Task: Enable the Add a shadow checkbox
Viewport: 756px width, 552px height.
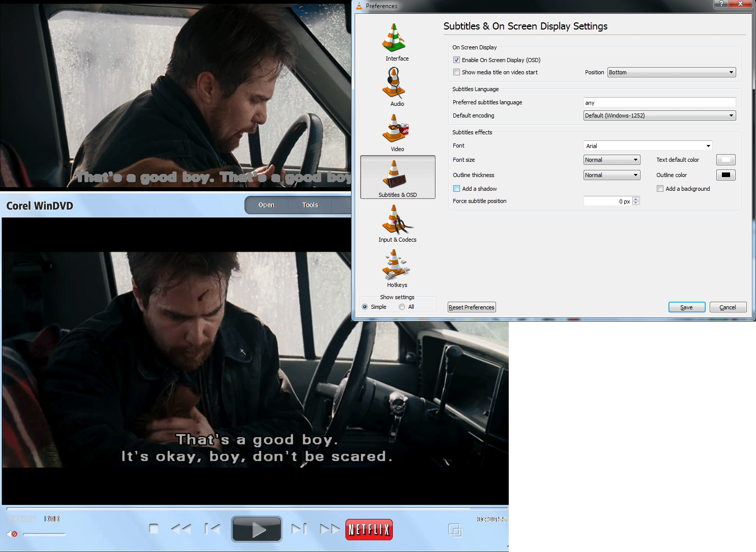Action: click(x=456, y=189)
